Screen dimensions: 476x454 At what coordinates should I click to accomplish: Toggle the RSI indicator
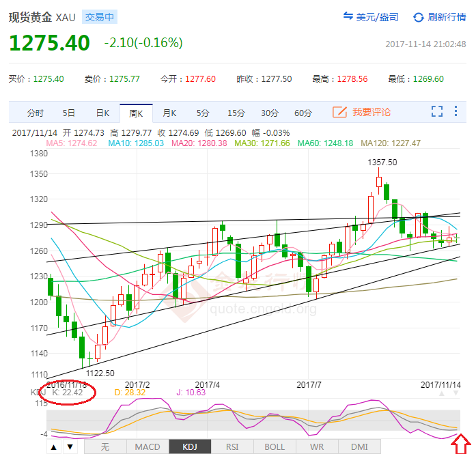(232, 447)
